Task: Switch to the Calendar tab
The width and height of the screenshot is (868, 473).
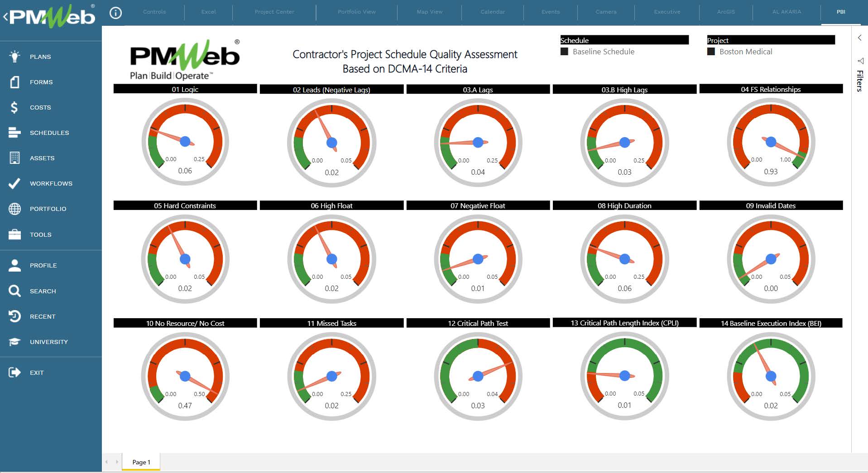Action: [x=493, y=12]
